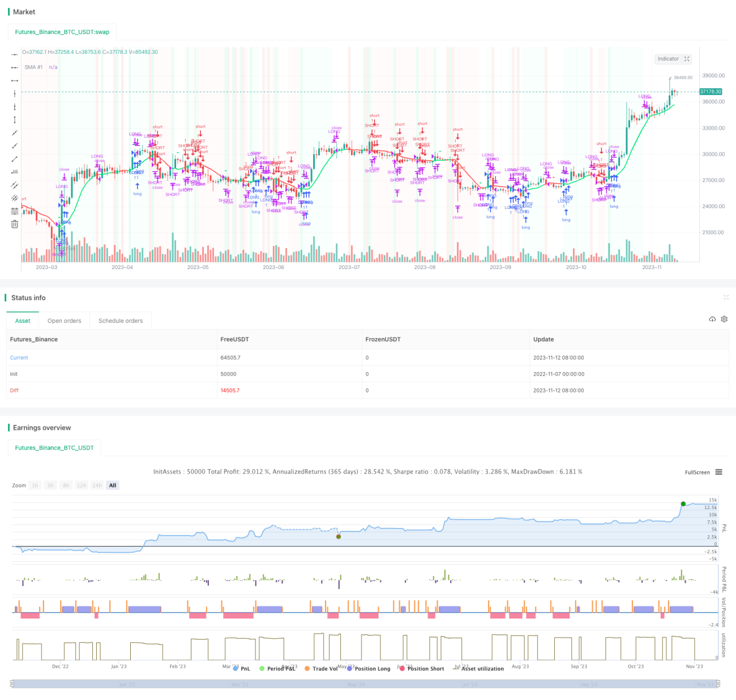Toggle Asset utilization series in legend
Screen dimensions: 736x700
[478, 669]
